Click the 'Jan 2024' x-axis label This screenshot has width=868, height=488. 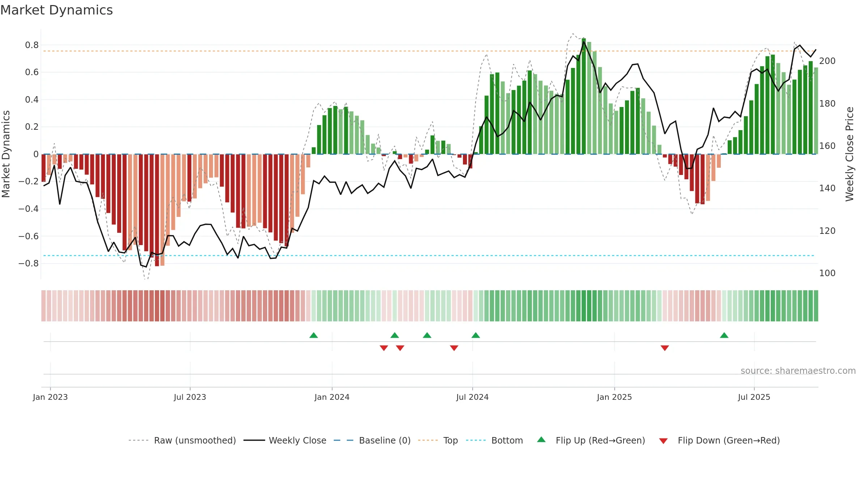coord(332,397)
